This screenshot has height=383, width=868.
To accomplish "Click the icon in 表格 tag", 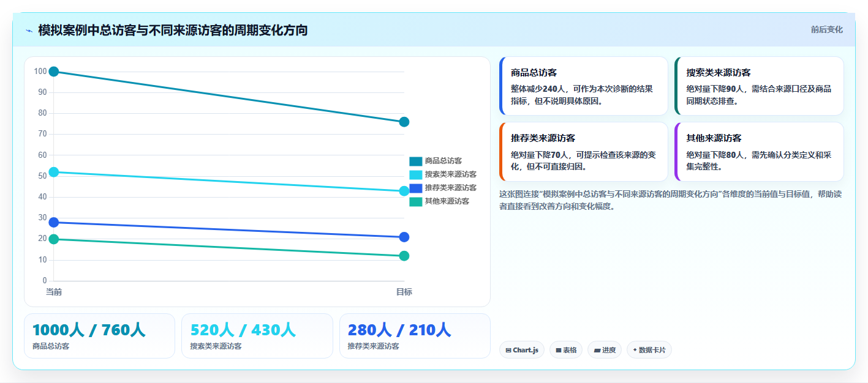I will pyautogui.click(x=559, y=351).
